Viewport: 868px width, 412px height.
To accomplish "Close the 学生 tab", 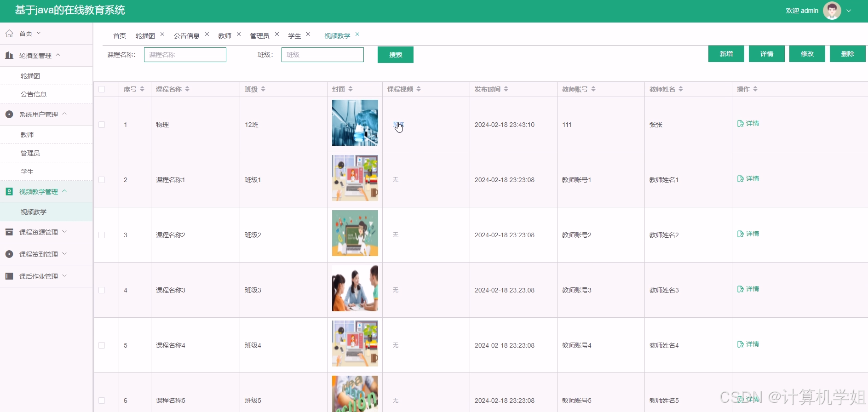I will [x=308, y=34].
